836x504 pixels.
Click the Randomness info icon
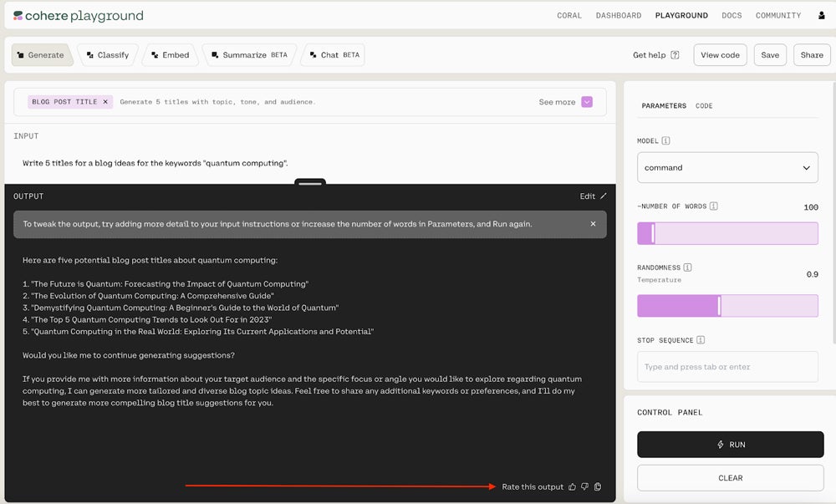[687, 267]
